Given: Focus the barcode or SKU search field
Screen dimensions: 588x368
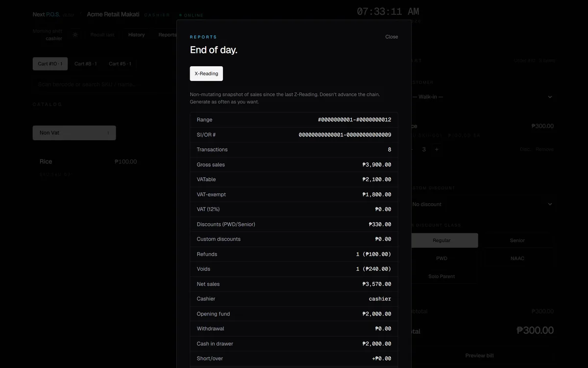Looking at the screenshot, I should click(x=105, y=84).
